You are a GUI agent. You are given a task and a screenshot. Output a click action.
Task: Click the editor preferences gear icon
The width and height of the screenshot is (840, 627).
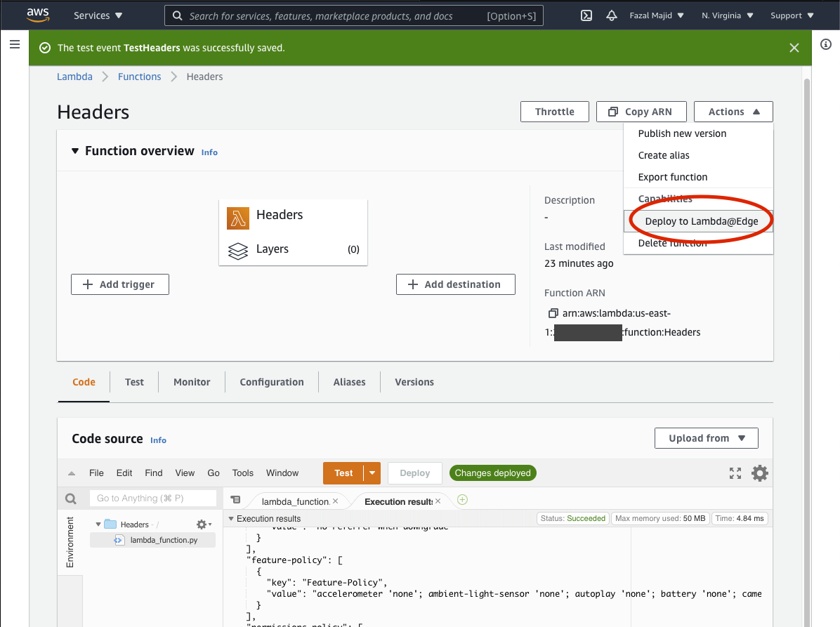tap(759, 473)
